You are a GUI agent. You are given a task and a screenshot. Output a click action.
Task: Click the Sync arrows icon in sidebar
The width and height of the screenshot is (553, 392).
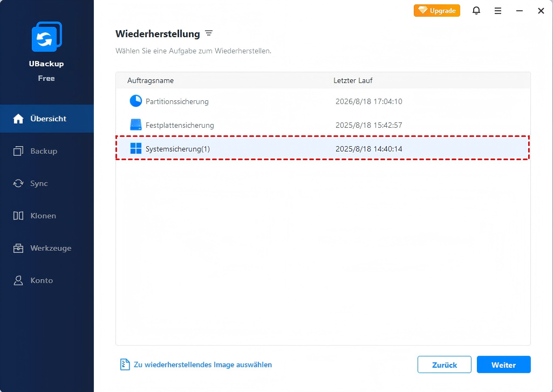point(18,183)
